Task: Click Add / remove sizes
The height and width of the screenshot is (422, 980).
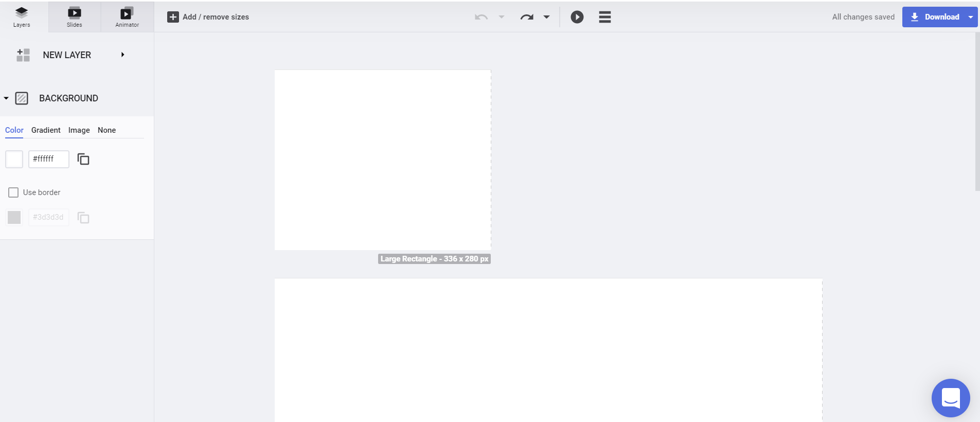Action: (x=208, y=17)
